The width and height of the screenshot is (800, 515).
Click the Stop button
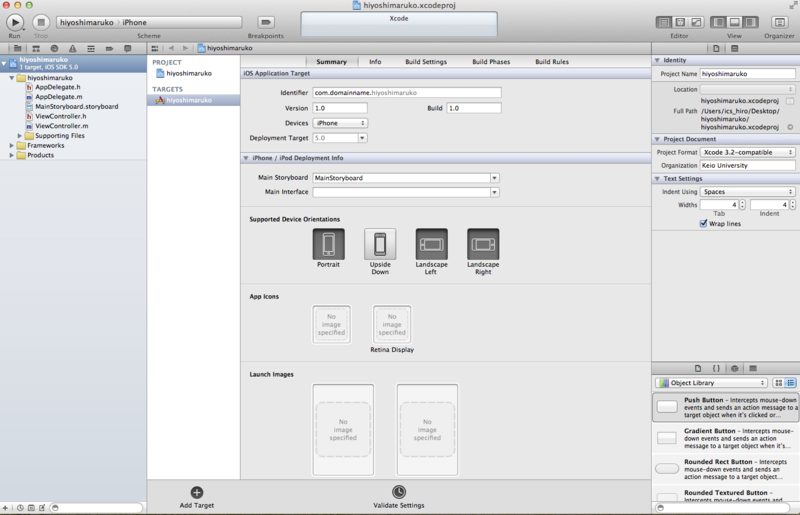tap(41, 22)
